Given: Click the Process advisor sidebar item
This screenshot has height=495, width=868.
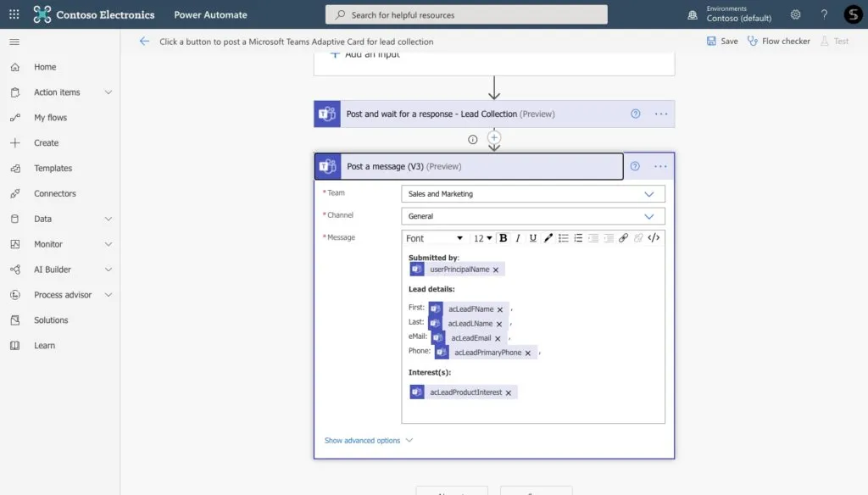Looking at the screenshot, I should [63, 295].
